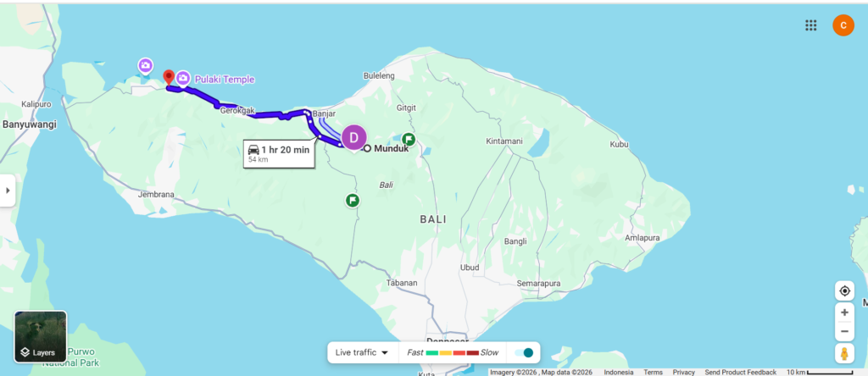Toggle the traffic layer switch off
The height and width of the screenshot is (376, 868).
(523, 352)
